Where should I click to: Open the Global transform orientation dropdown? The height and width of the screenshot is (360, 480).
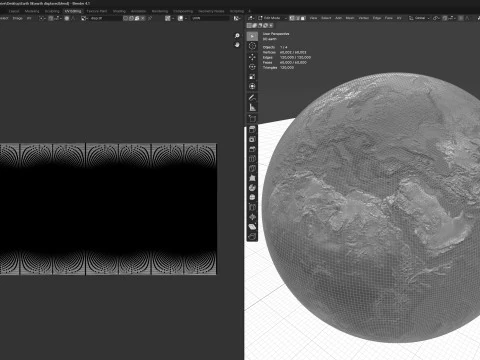click(419, 18)
